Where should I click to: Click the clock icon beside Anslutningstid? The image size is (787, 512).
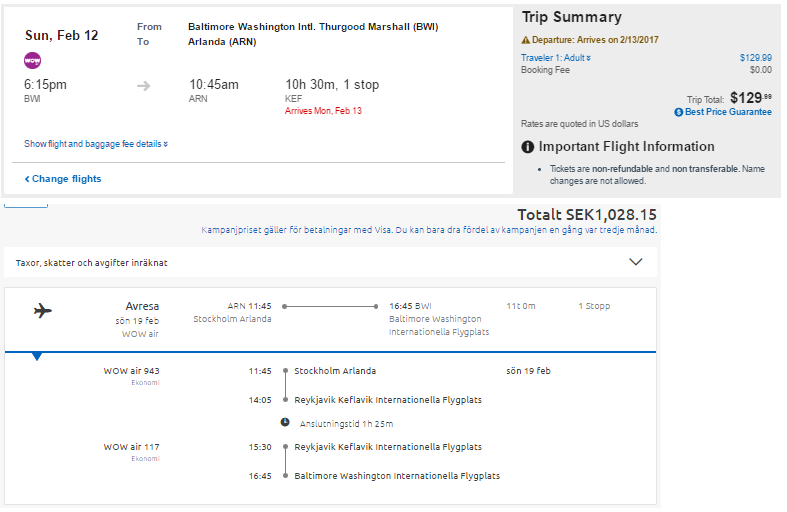click(285, 422)
